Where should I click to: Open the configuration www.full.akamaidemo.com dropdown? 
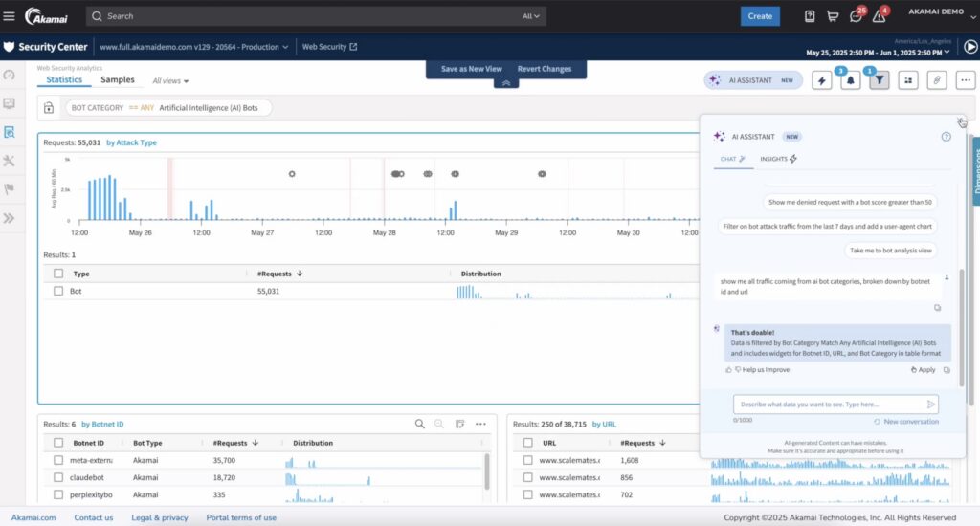(193, 47)
